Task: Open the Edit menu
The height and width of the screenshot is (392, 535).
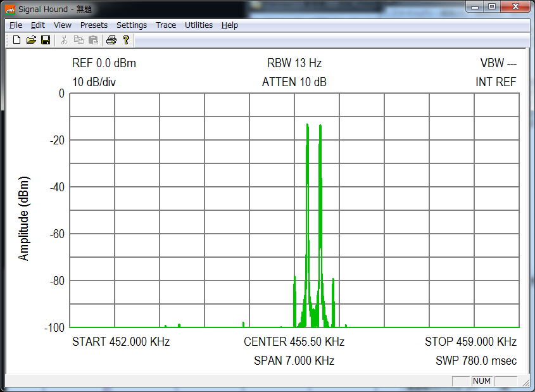Action: [x=38, y=25]
